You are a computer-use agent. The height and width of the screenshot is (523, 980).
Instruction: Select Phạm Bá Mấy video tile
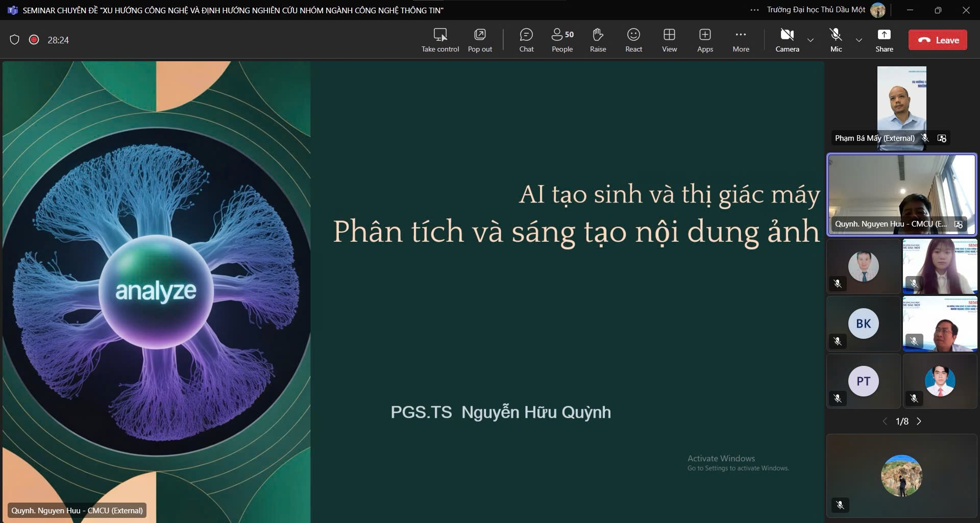click(x=901, y=108)
